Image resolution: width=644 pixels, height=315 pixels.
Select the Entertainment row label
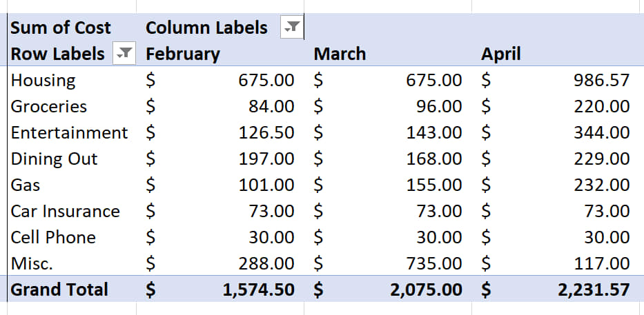tap(70, 133)
